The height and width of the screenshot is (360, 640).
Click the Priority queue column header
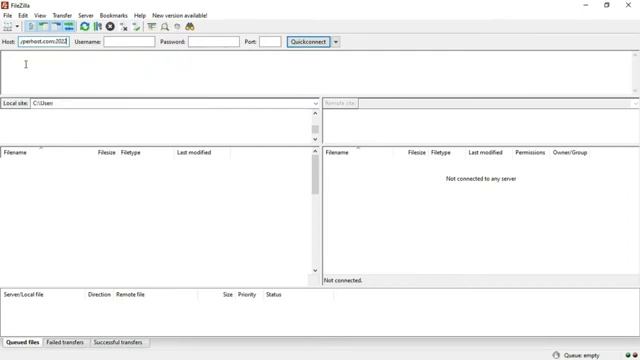pos(247,294)
